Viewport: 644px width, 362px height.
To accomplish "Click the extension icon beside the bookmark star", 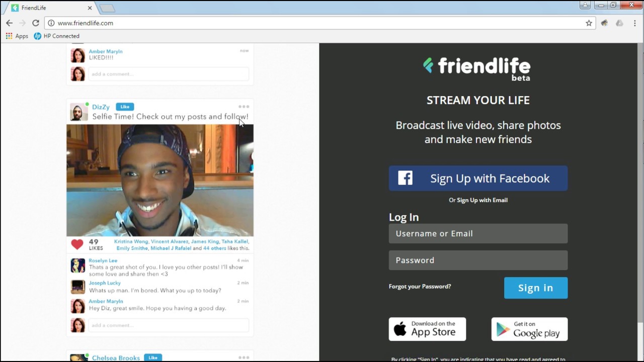I will pos(604,23).
